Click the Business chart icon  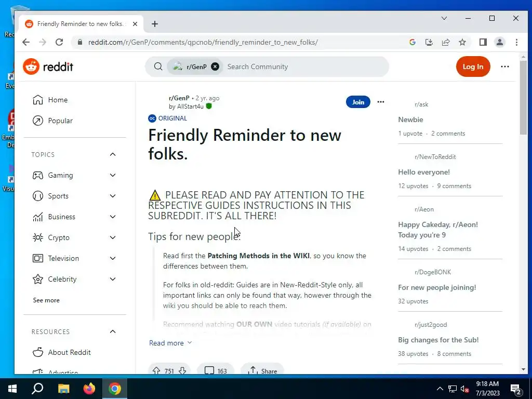pyautogui.click(x=37, y=217)
